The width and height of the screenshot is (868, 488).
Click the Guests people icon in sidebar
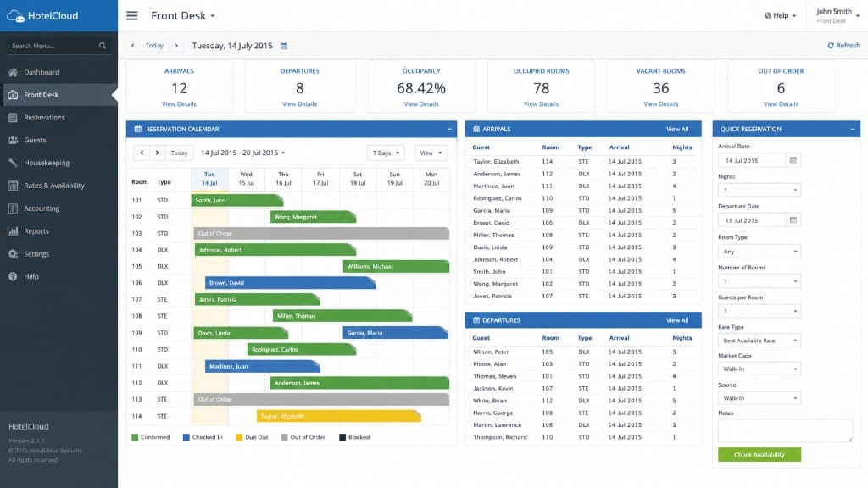pos(14,140)
